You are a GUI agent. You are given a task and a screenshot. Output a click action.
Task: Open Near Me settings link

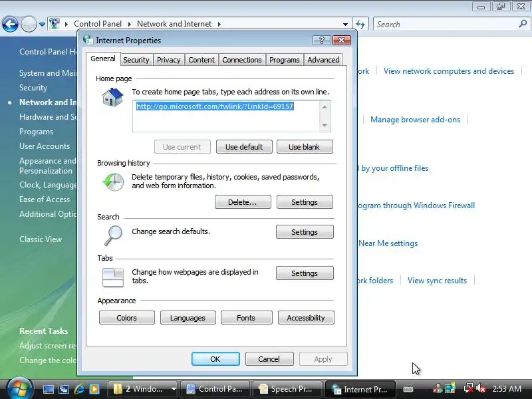tap(388, 243)
